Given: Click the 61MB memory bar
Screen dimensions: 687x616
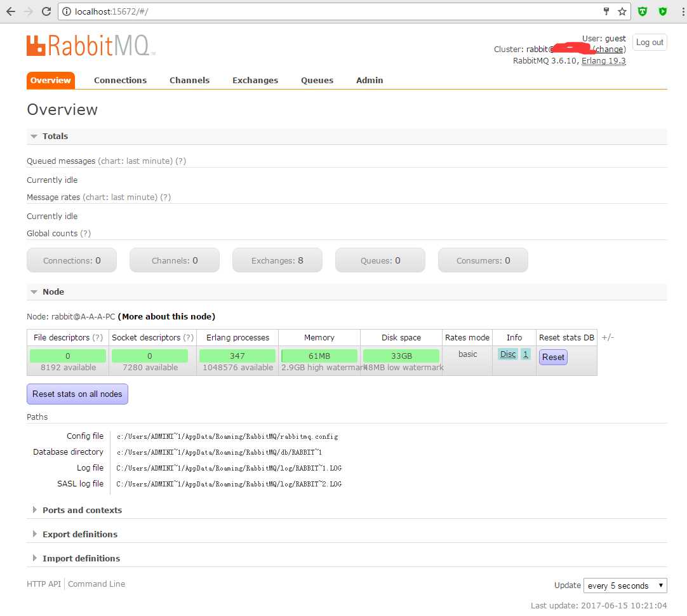Looking at the screenshot, I should [x=319, y=356].
